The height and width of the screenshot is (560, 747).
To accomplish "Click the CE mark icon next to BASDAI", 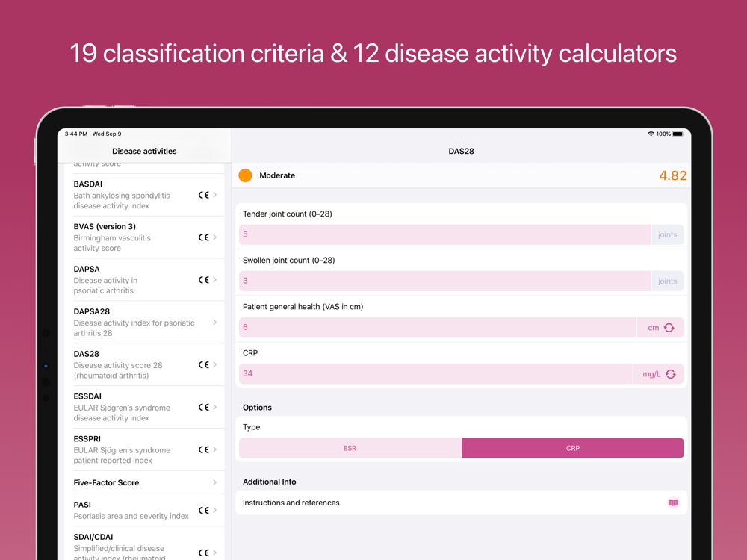I will [x=203, y=195].
